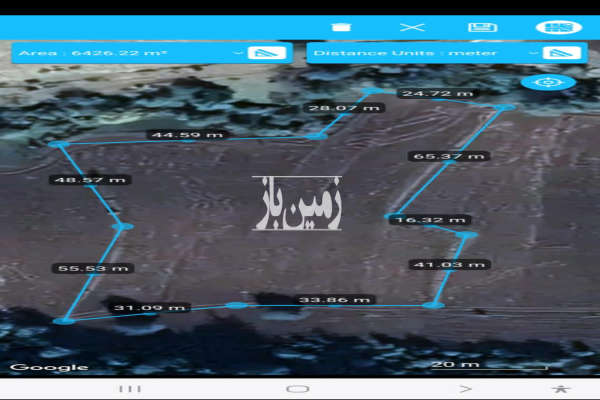Tap the 55.53 m edge label
The width and height of the screenshot is (600, 400).
tap(91, 268)
